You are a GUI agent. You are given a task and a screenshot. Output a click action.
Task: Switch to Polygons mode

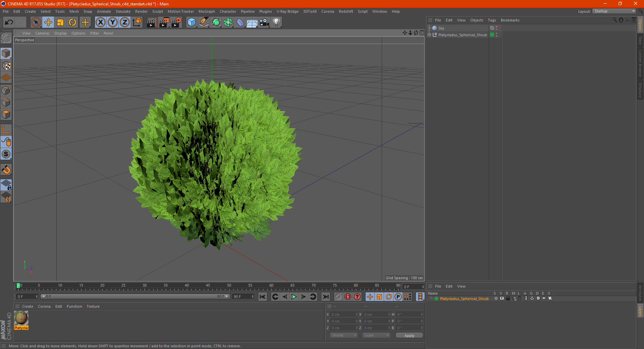(6, 114)
